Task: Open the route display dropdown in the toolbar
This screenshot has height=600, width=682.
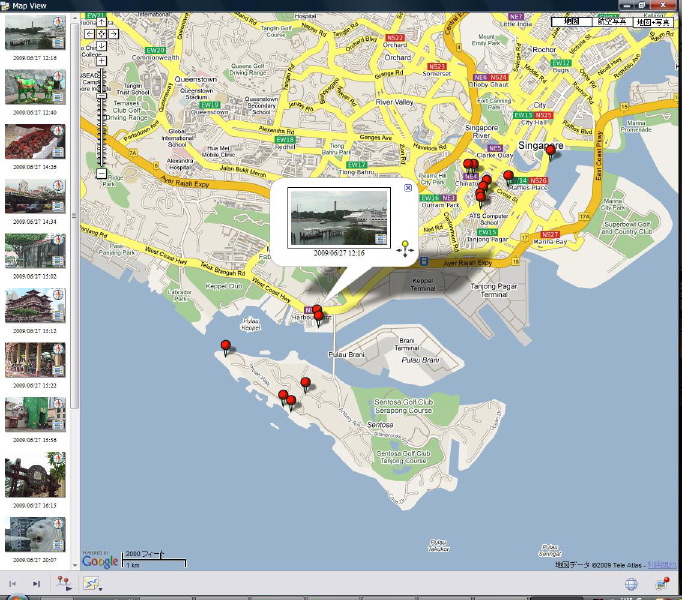Action: (93, 584)
